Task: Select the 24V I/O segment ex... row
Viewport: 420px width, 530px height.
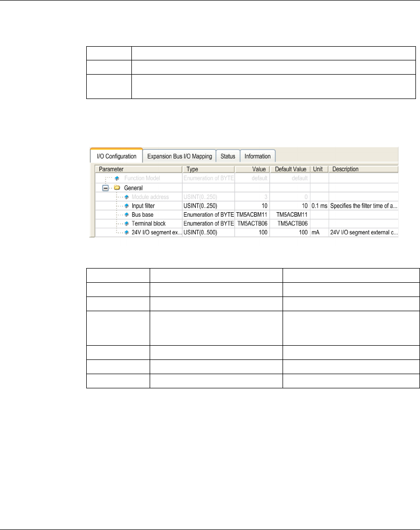Action: tap(247, 233)
